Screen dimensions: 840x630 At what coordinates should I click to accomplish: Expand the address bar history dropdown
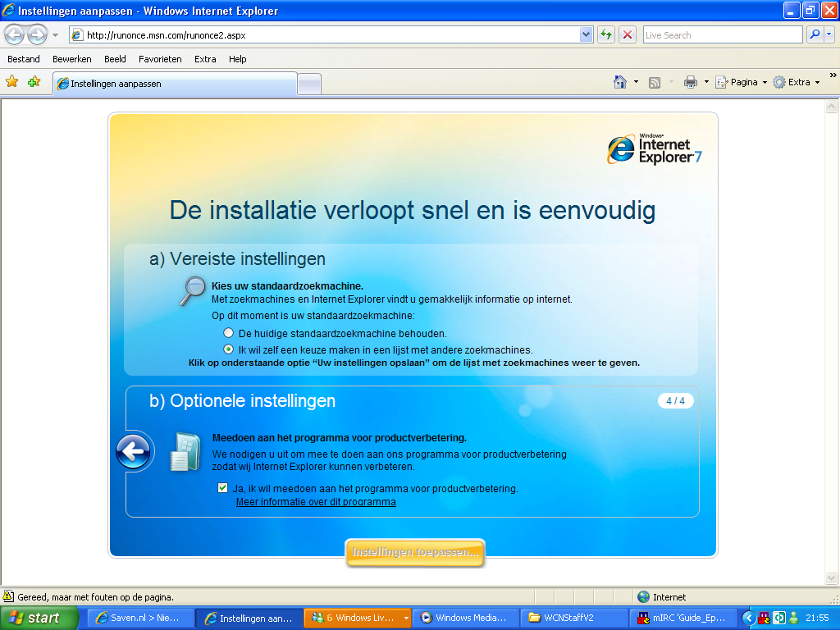coord(586,35)
